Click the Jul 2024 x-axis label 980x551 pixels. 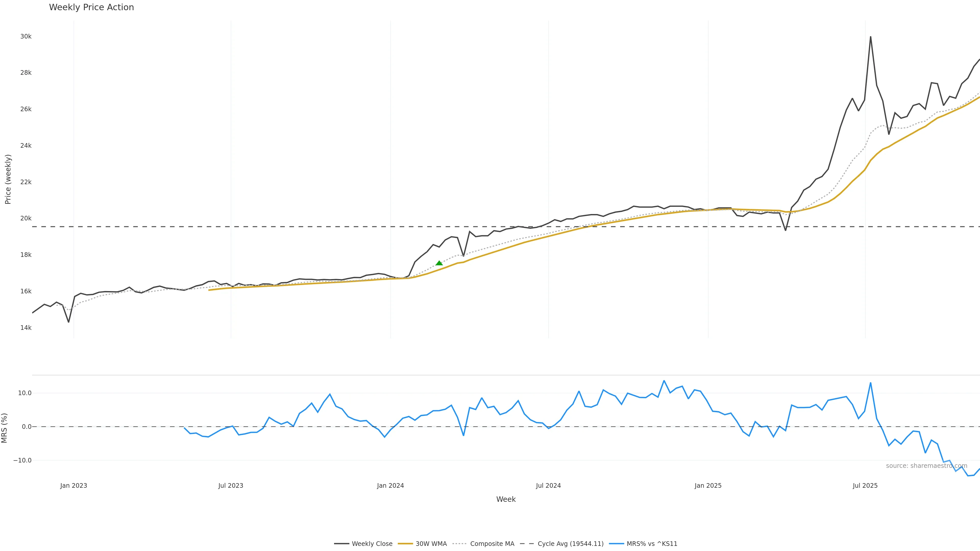[548, 486]
